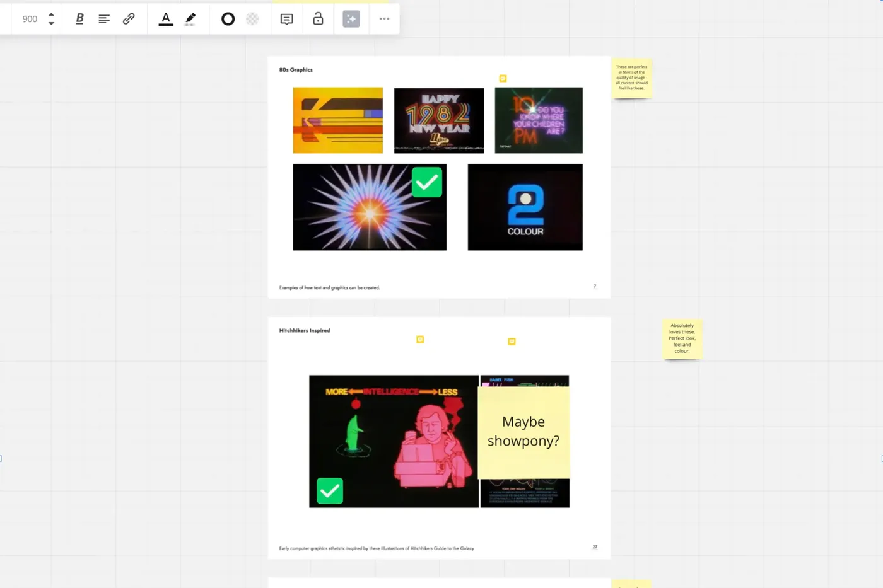
Task: Open the left comment marker on Hitchhikers Inspired slide
Action: pyautogui.click(x=420, y=339)
